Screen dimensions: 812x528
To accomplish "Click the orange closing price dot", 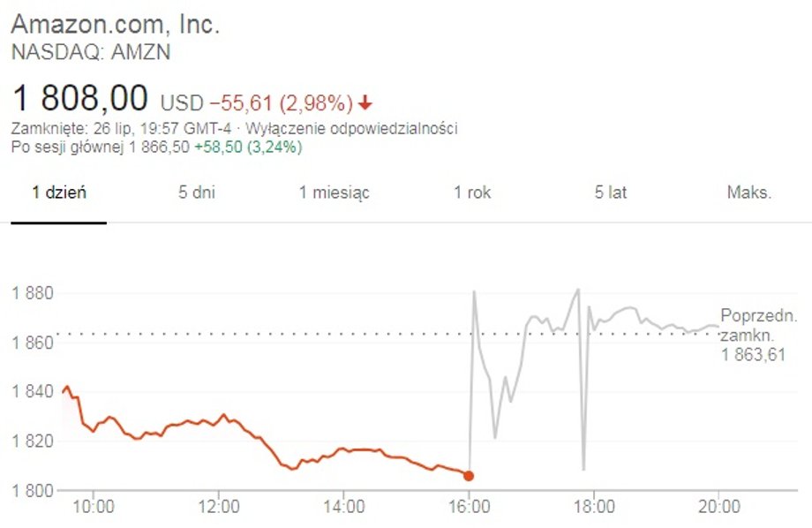I will click(469, 476).
